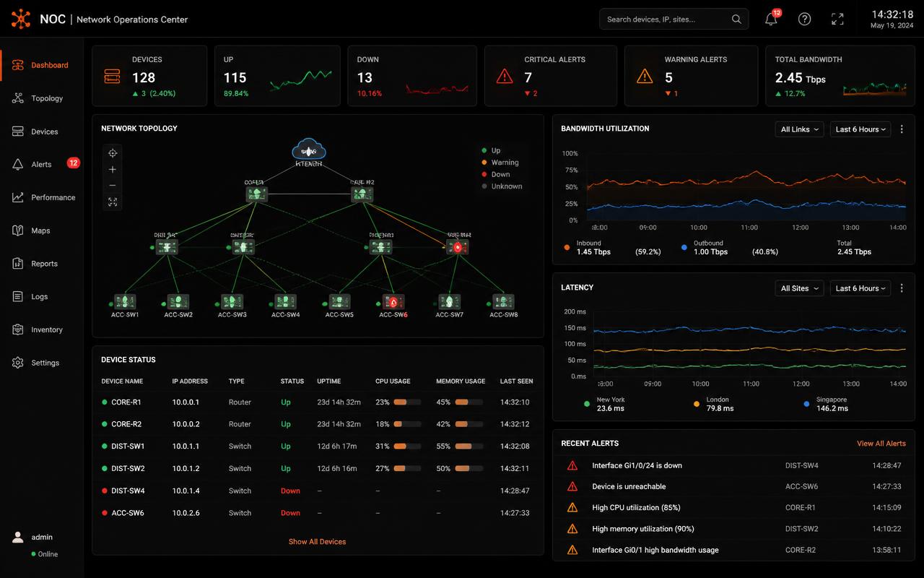
Task: Select the ACC-SW4 node in topology
Action: [285, 301]
